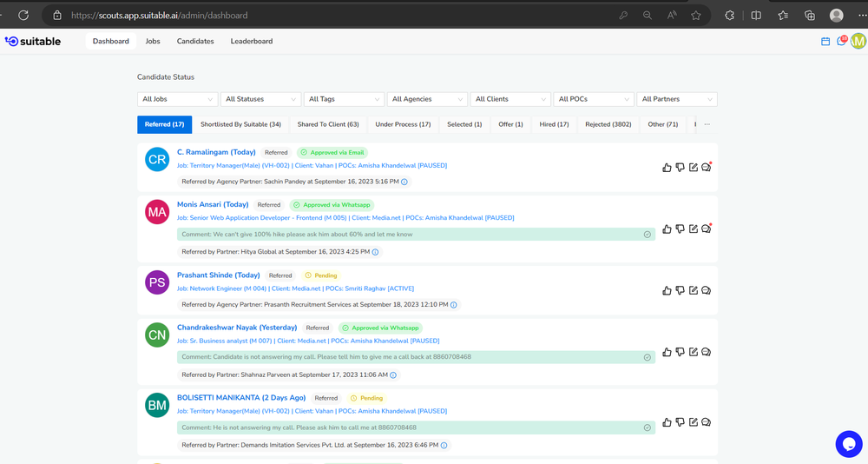
Task: Open notifications bell with red badge
Action: [x=842, y=41]
